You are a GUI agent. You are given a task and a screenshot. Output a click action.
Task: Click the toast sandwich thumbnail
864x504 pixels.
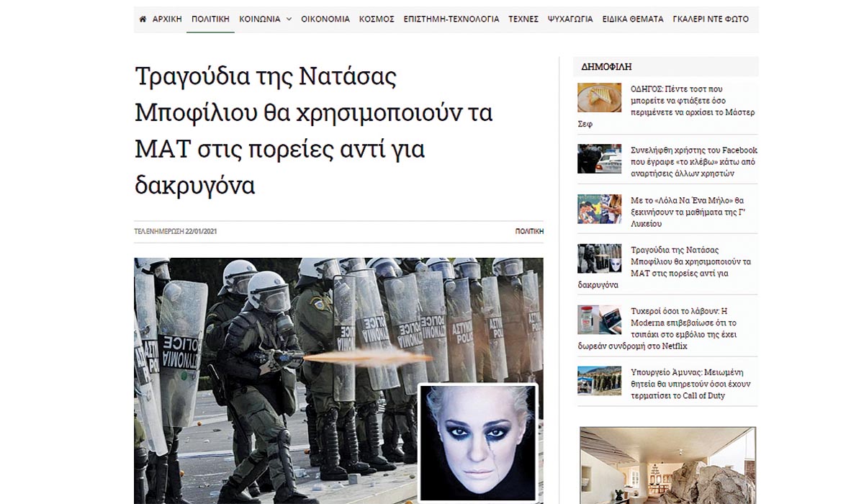[599, 98]
